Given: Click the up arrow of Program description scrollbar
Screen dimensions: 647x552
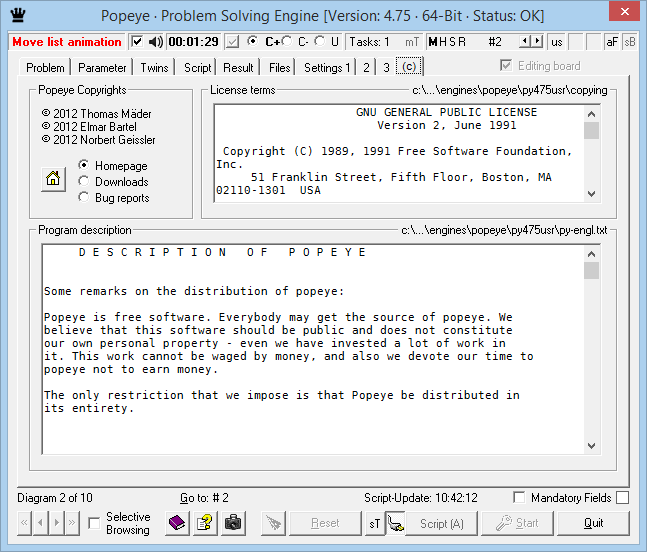Looking at the screenshot, I should click(x=591, y=254).
